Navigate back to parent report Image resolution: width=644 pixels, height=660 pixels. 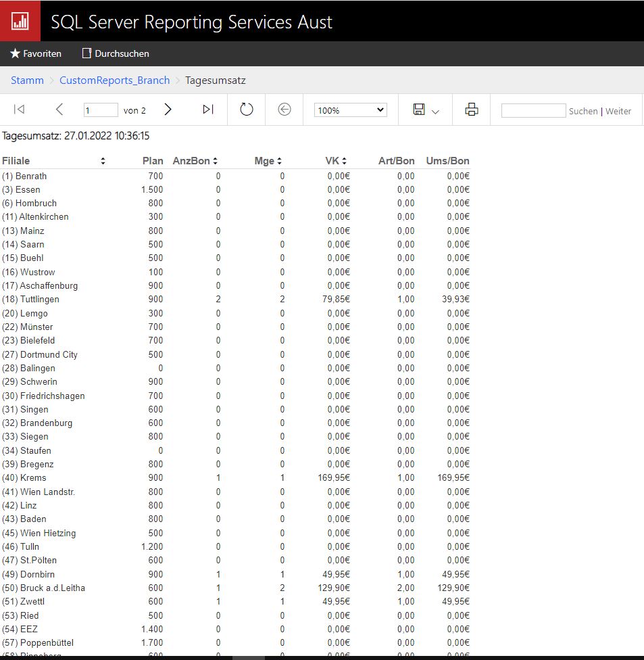284,110
